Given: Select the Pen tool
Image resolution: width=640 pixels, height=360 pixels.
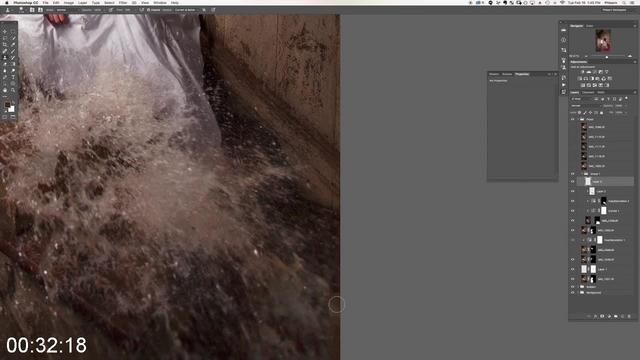Looking at the screenshot, I should coord(4,77).
